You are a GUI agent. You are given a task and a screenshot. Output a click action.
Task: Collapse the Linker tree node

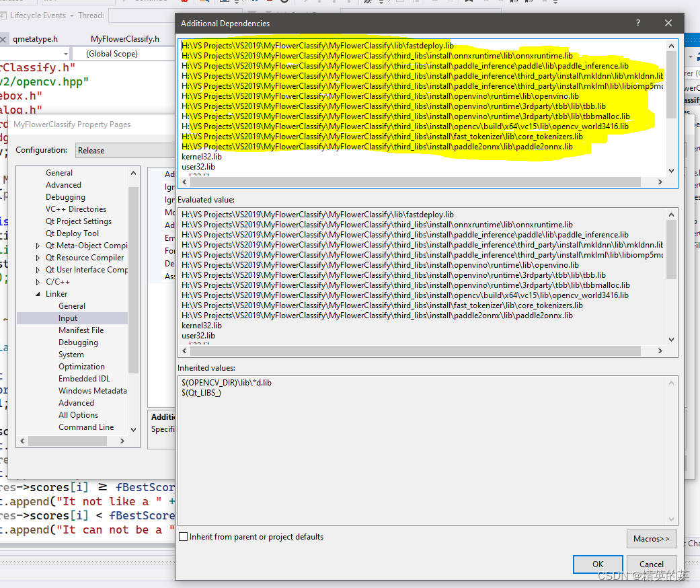point(39,293)
